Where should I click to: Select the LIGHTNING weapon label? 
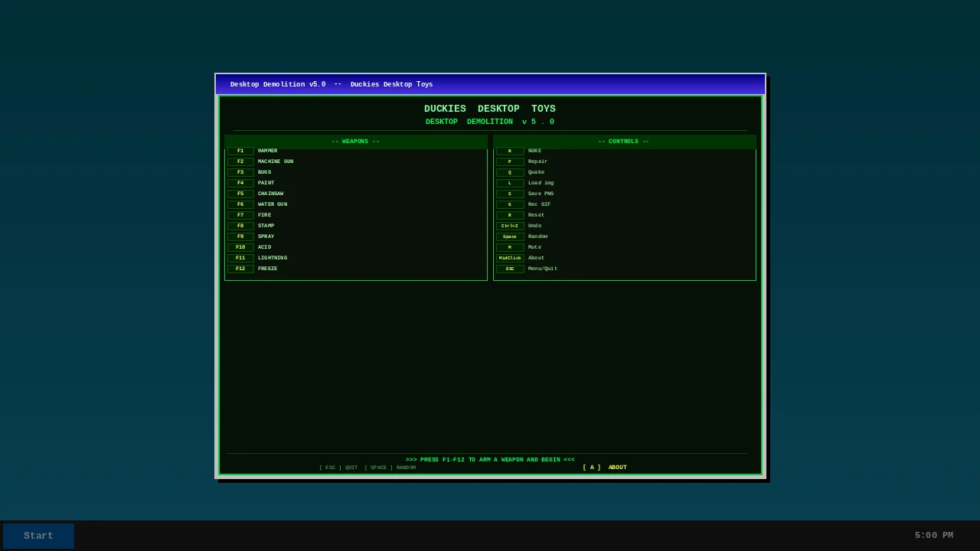pos(273,258)
